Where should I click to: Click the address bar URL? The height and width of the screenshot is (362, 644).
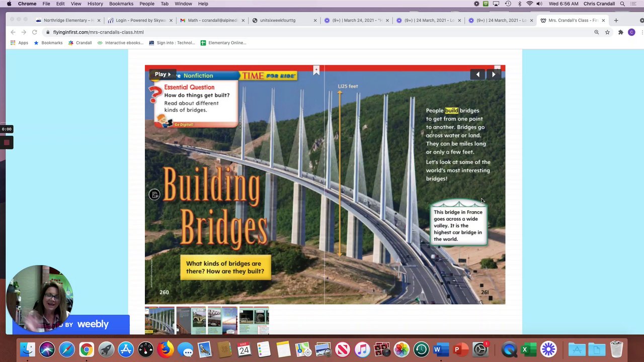(x=98, y=32)
